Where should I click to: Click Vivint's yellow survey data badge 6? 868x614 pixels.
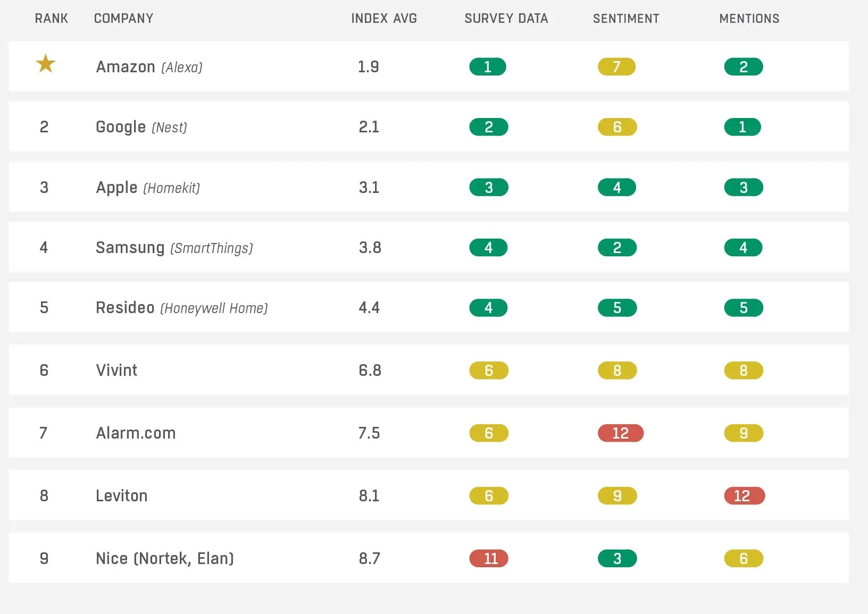tap(489, 371)
